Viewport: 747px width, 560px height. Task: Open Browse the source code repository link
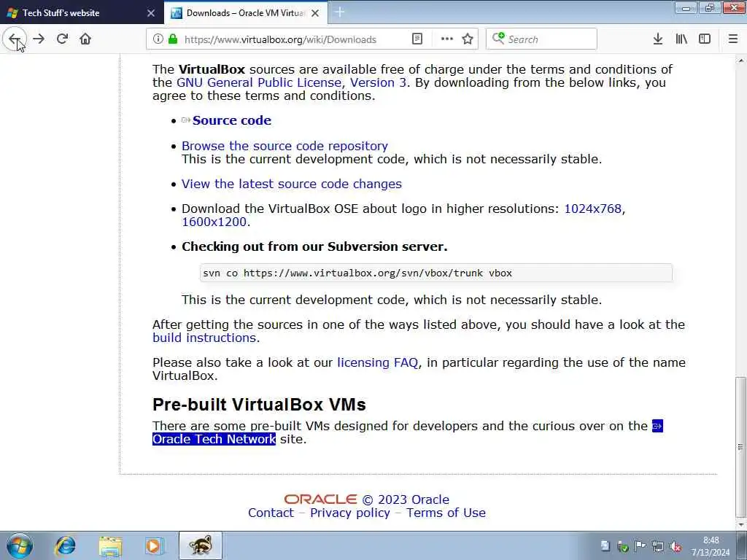point(285,146)
